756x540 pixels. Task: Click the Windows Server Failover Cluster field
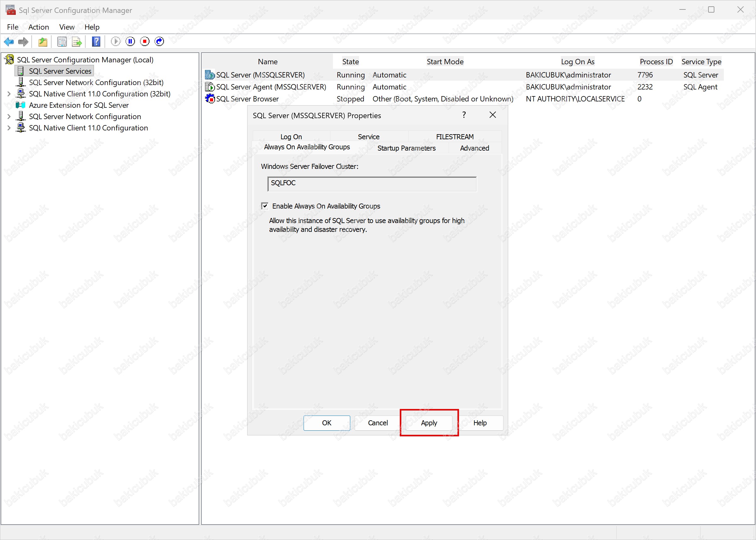(372, 184)
